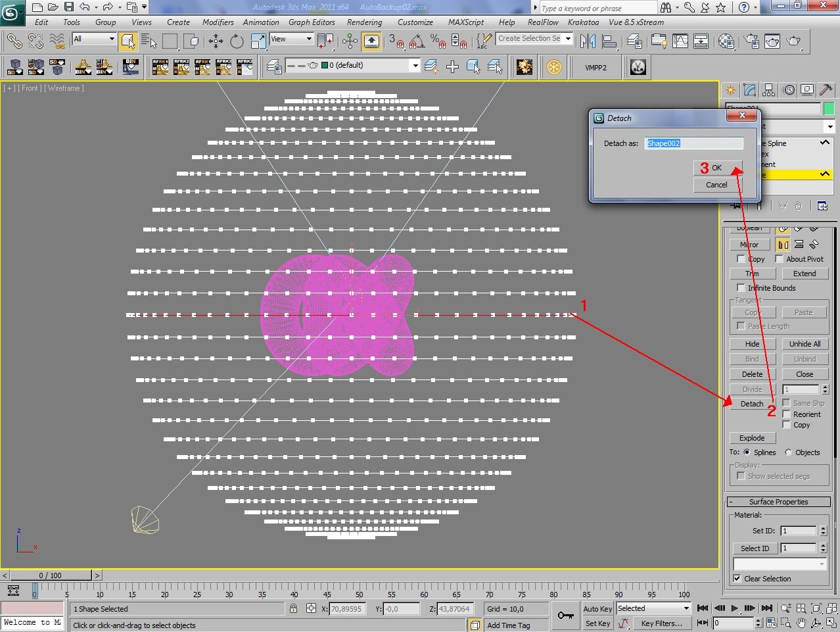This screenshot has height=632, width=840.
Task: Open the Rendering menu
Action: 364,22
